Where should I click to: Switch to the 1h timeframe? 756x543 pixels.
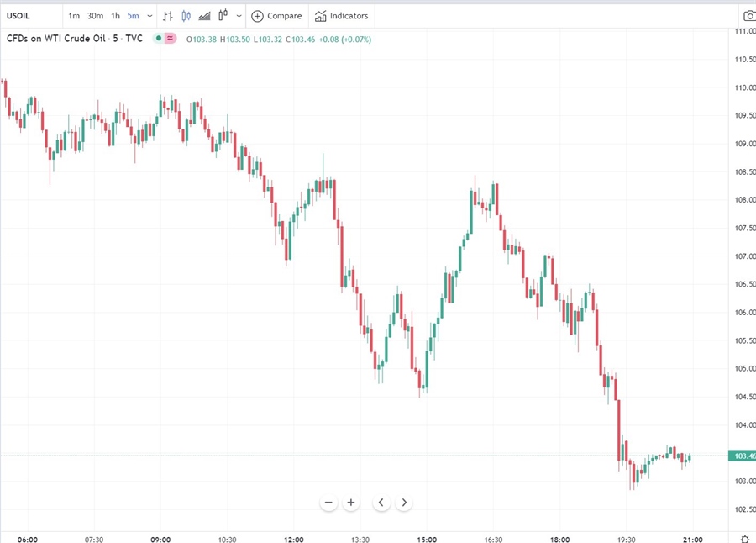pyautogui.click(x=115, y=16)
